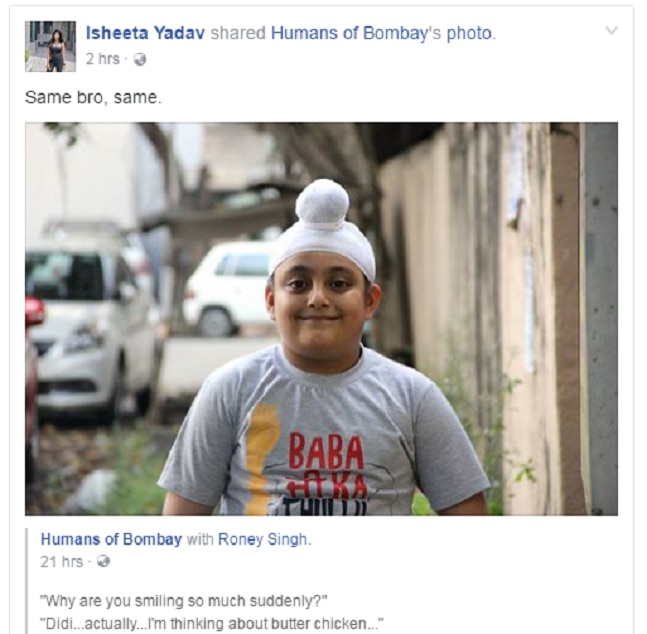647x634 pixels.
Task: Follow the 'photo' link in header
Action: pos(470,33)
